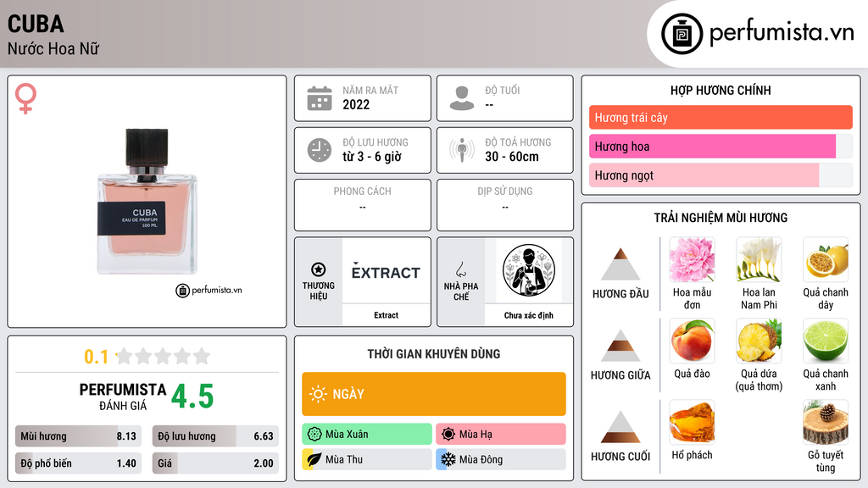
Task: Select the Gỗ tuyết tùng cedar image
Action: point(826,422)
